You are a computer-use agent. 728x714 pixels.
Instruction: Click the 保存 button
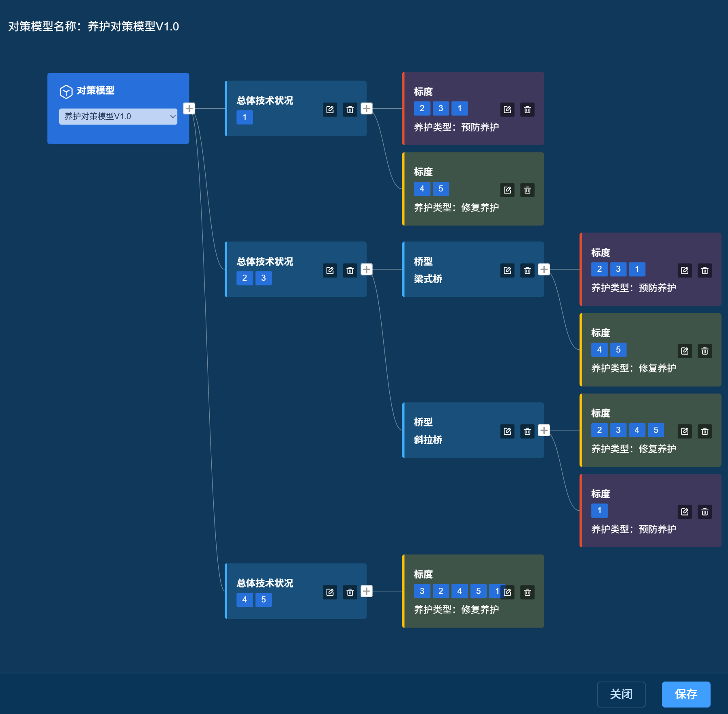click(686, 694)
